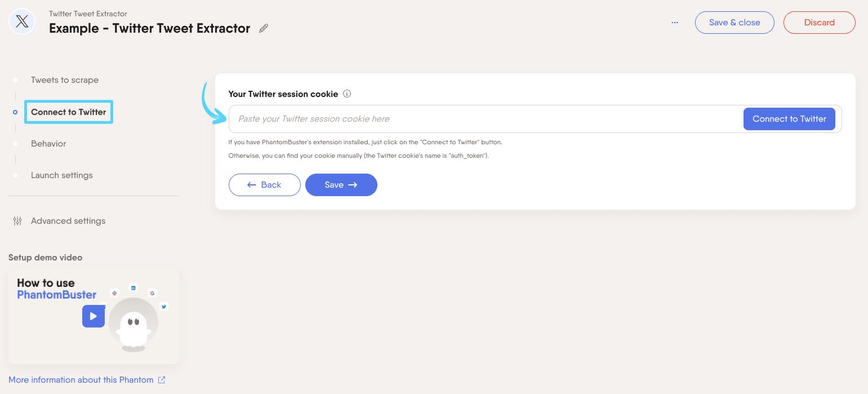The image size is (868, 394).
Task: Click the Save arrow button
Action: tap(341, 185)
